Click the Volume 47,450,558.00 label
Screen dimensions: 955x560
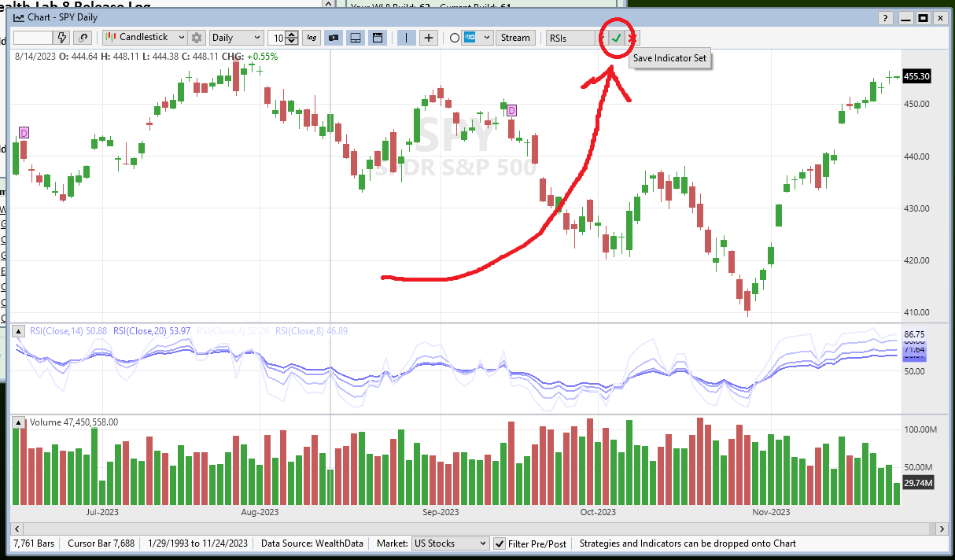74,422
